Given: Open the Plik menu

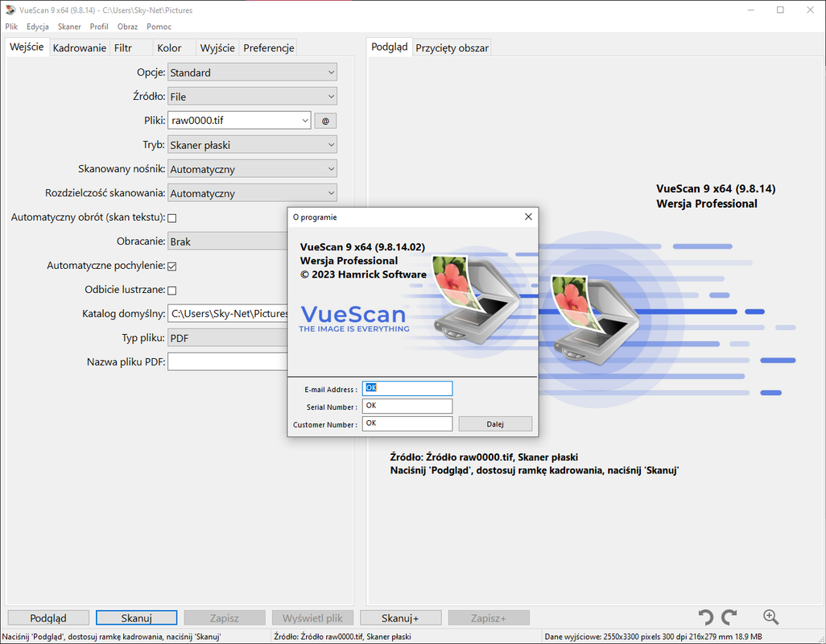Looking at the screenshot, I should tap(11, 27).
